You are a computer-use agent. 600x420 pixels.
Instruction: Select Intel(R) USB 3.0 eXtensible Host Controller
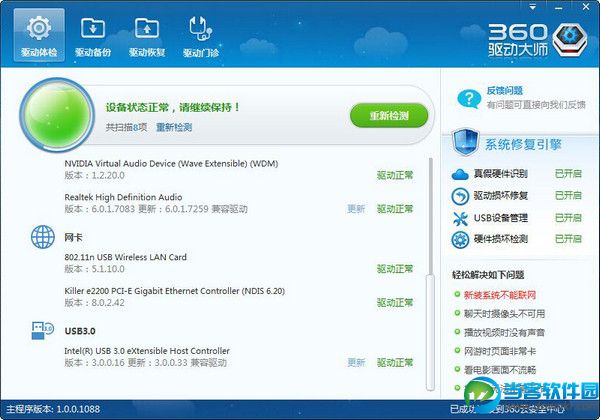pos(147,351)
